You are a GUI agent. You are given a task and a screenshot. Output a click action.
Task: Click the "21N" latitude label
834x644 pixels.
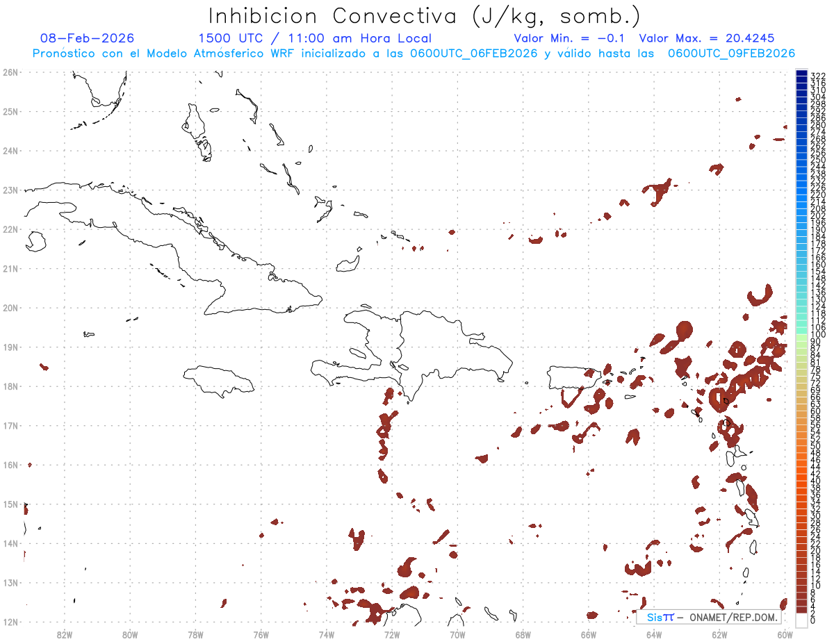pos(10,268)
